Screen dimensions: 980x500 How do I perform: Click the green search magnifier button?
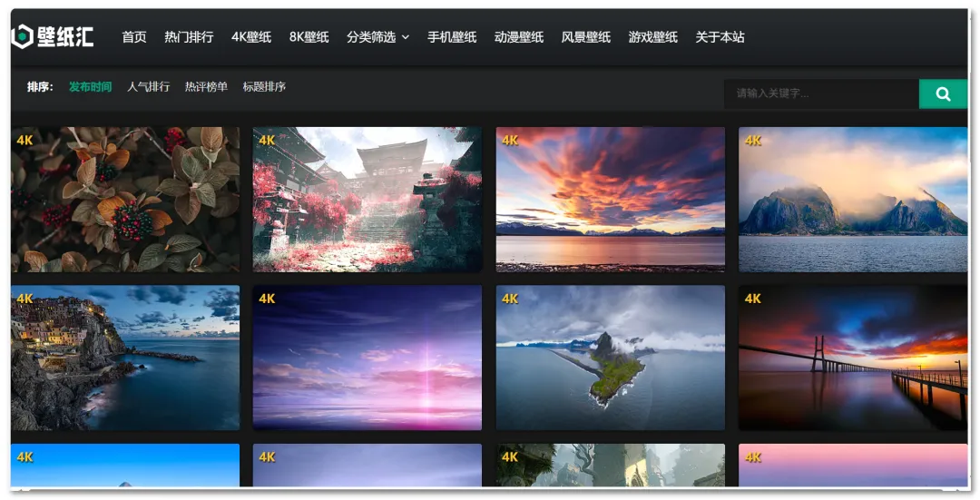(943, 93)
